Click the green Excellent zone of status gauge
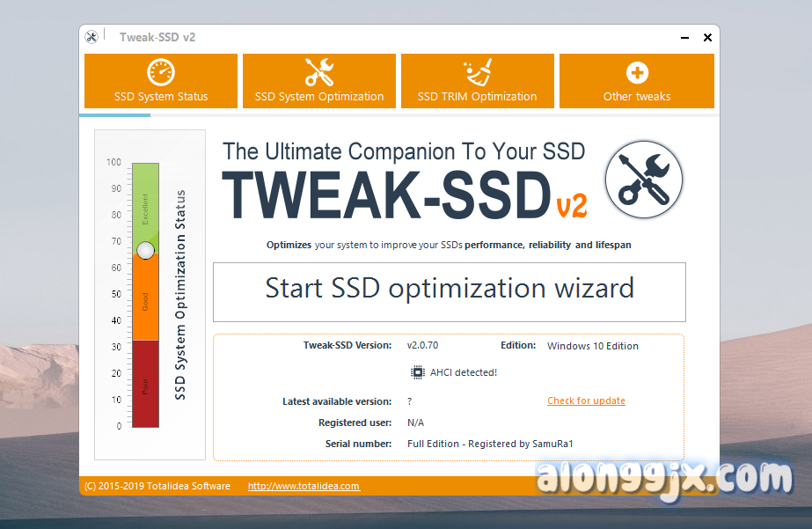The width and height of the screenshot is (812, 529). [x=145, y=202]
